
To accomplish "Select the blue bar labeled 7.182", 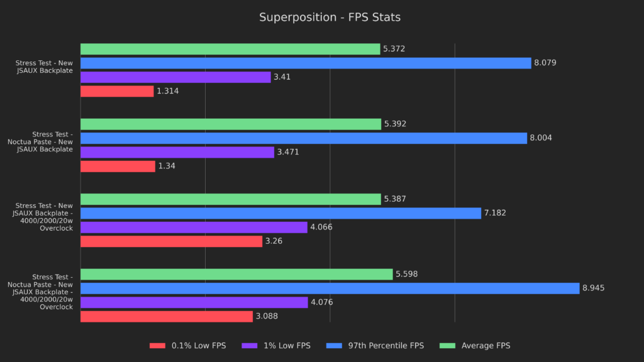I will 280,213.
